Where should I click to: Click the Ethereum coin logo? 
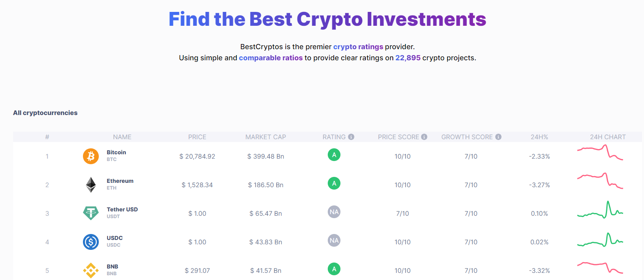[x=90, y=184]
